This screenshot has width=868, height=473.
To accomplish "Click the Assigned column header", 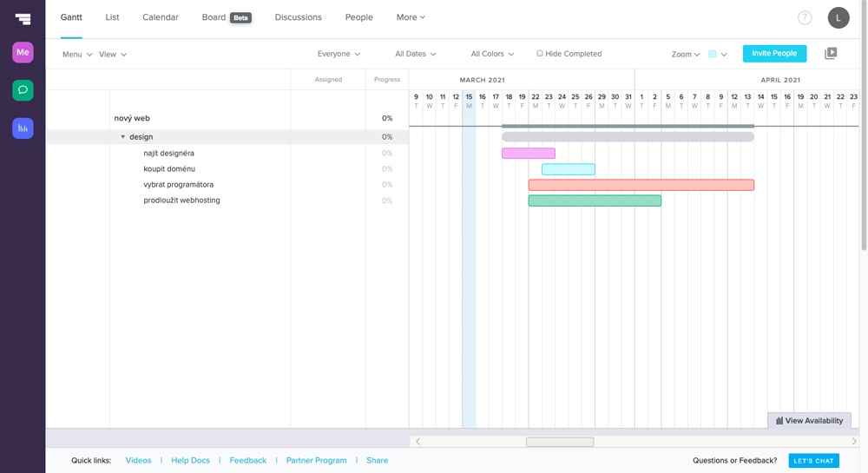I will [328, 80].
